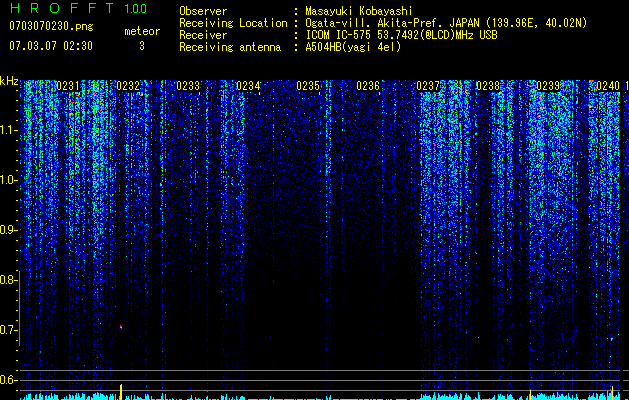The height and width of the screenshot is (400, 629).
Task: Click the timestamp 07.03.07 02:30
Action: (51, 46)
